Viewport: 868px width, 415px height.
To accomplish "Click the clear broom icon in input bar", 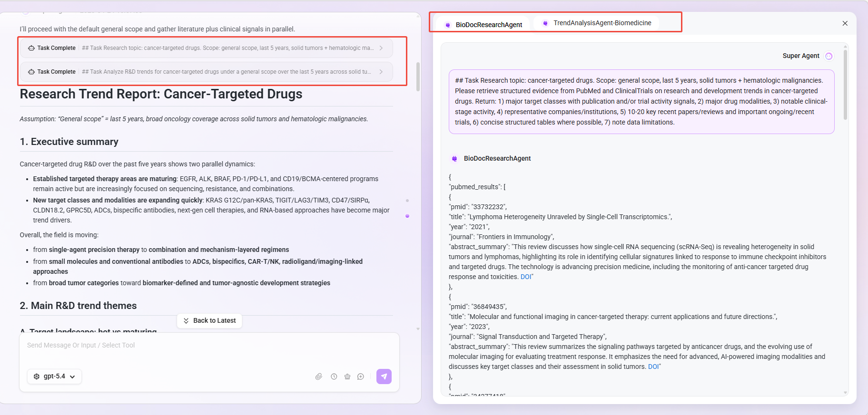I will [x=347, y=376].
